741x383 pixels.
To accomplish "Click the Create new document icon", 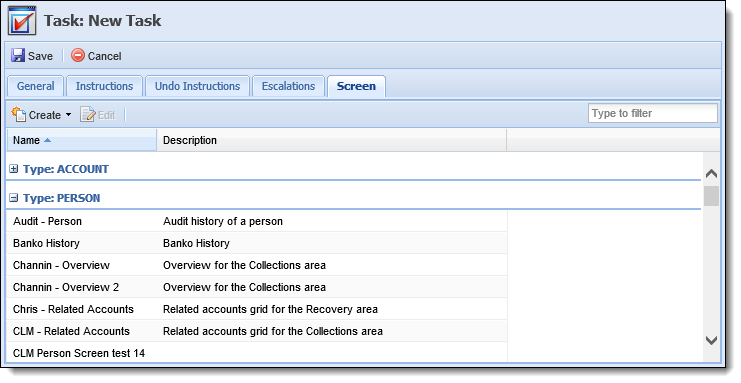I will (x=18, y=114).
